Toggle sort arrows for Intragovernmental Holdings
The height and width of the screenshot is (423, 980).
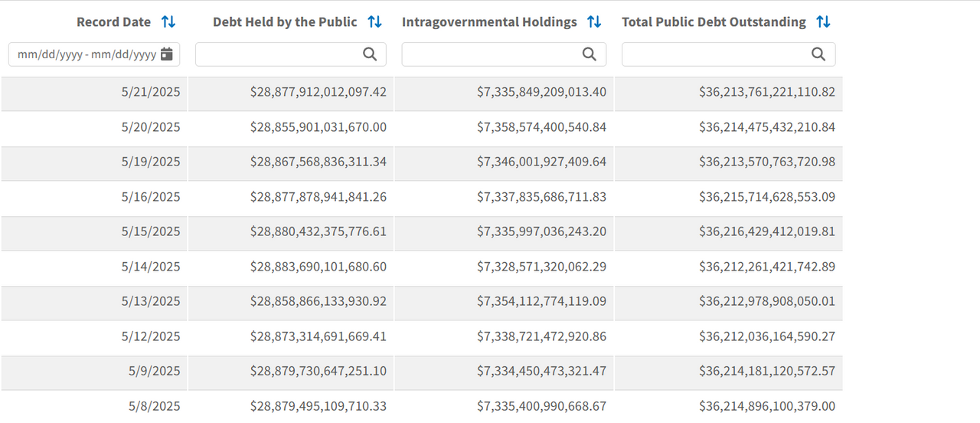pyautogui.click(x=594, y=22)
